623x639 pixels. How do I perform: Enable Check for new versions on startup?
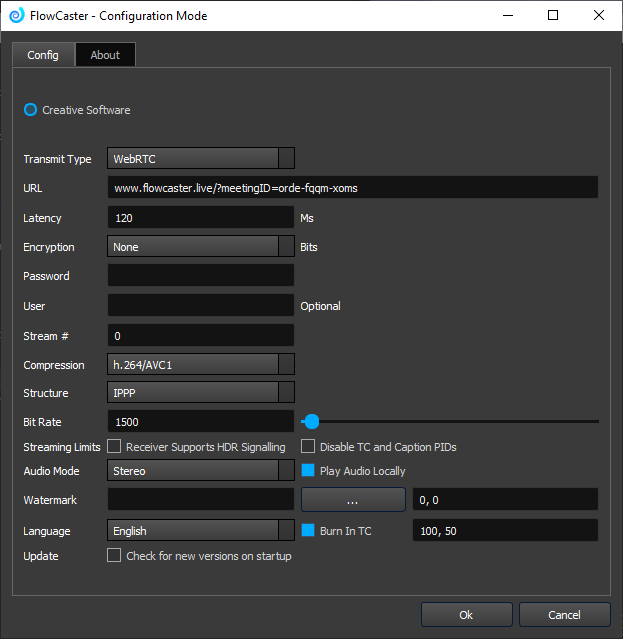pyautogui.click(x=114, y=556)
